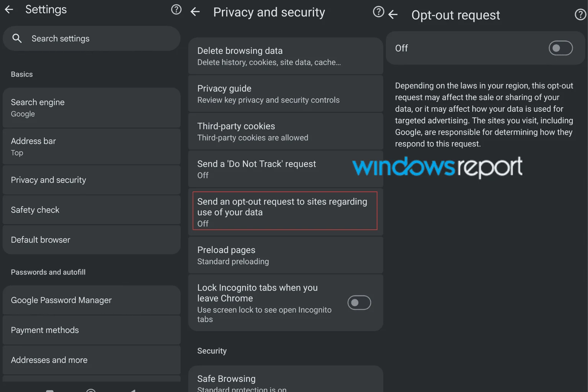Open Send a 'Do Not Track' request

286,169
